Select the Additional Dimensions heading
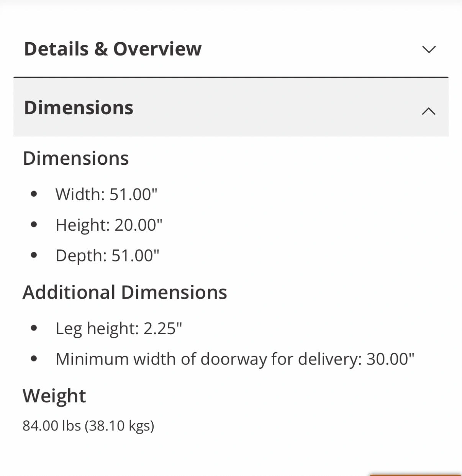This screenshot has width=462, height=476. pos(125,292)
